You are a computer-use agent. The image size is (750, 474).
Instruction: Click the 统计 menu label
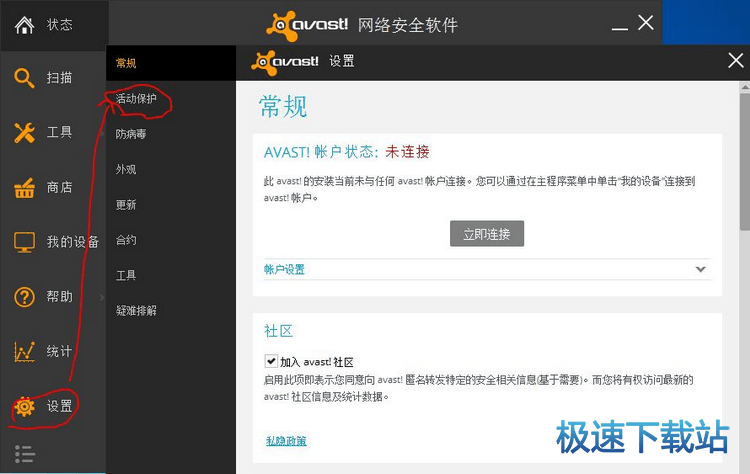coord(59,352)
